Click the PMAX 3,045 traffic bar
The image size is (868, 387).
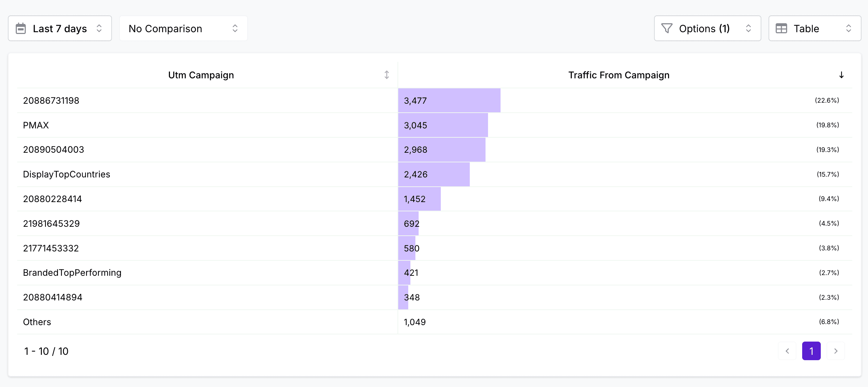tap(443, 125)
